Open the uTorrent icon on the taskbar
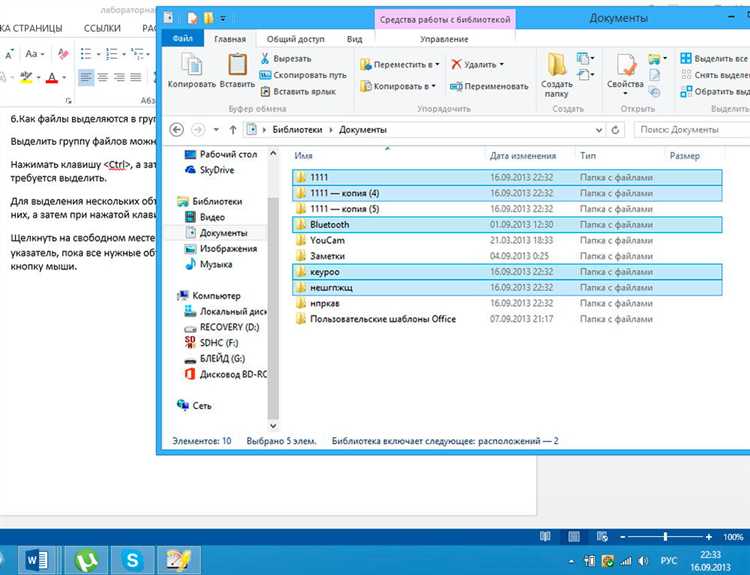Screen dimensions: 750x575 [87, 560]
